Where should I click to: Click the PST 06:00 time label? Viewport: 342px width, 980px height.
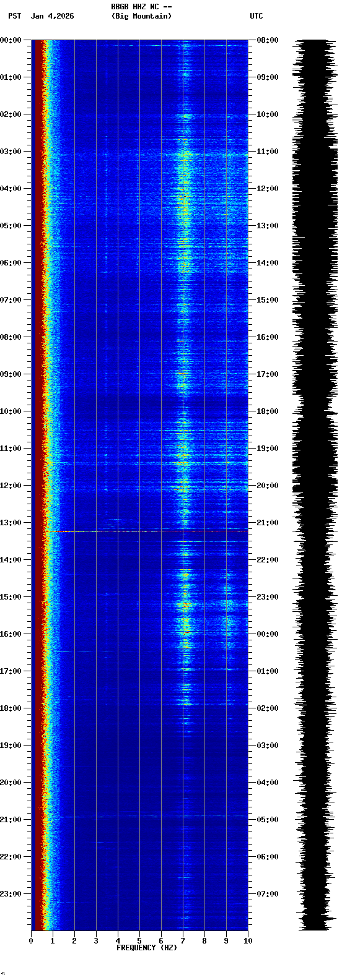[11, 263]
